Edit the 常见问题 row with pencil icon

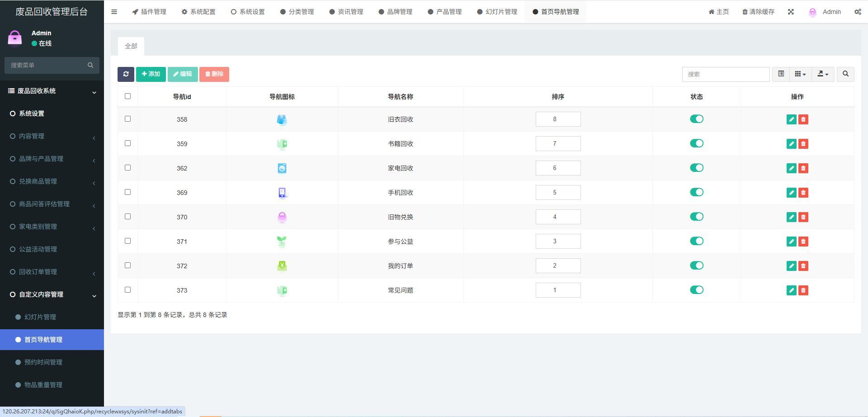pos(791,290)
